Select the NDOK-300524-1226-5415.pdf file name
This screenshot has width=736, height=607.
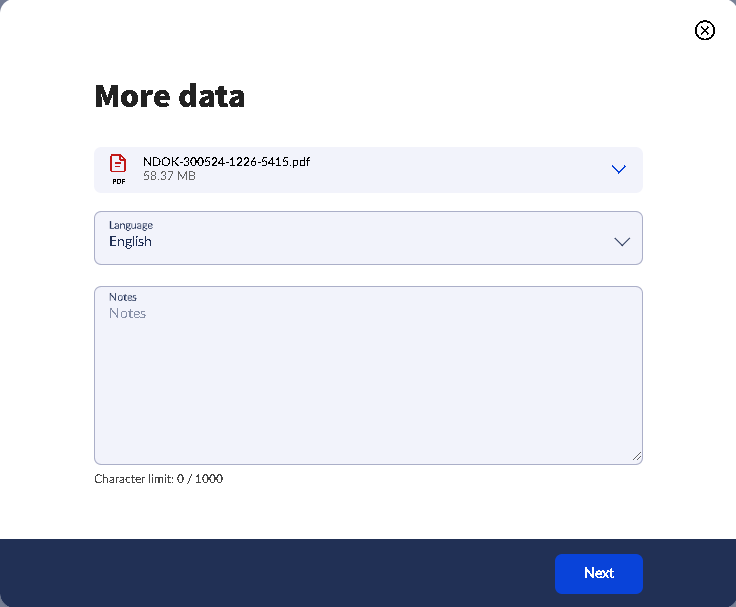226,161
